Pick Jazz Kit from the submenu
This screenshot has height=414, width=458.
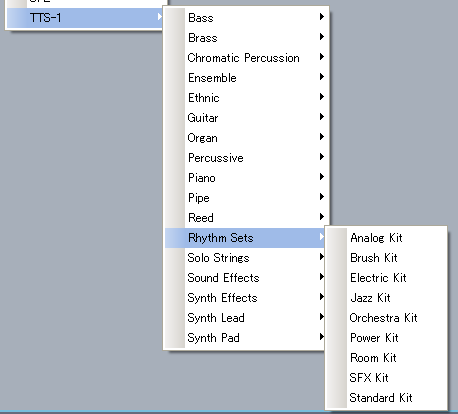point(386,298)
